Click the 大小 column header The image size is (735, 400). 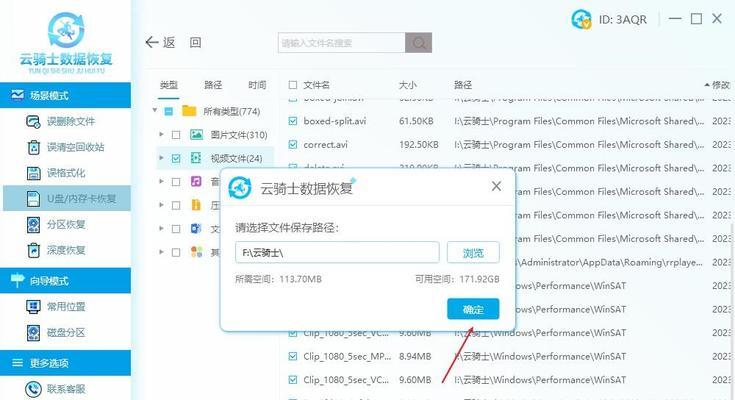point(407,85)
